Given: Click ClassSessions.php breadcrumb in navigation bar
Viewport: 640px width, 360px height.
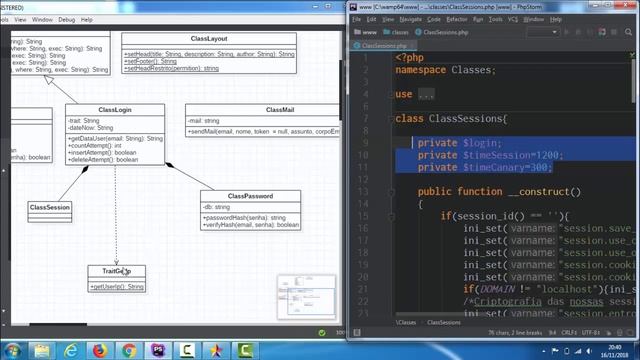Looking at the screenshot, I should tap(442, 32).
